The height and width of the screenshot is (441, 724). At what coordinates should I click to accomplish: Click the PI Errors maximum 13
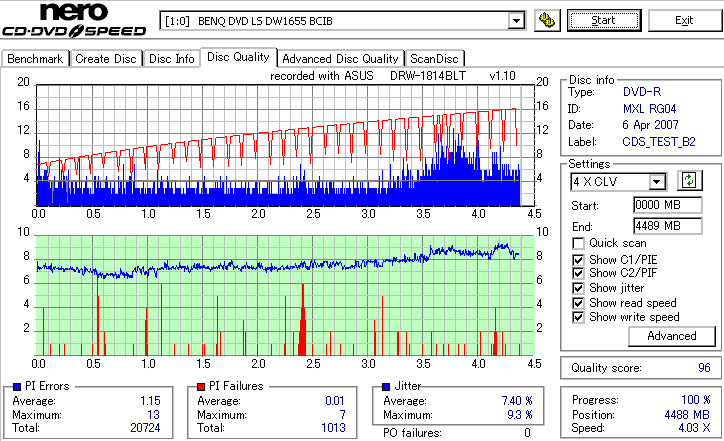tap(153, 415)
